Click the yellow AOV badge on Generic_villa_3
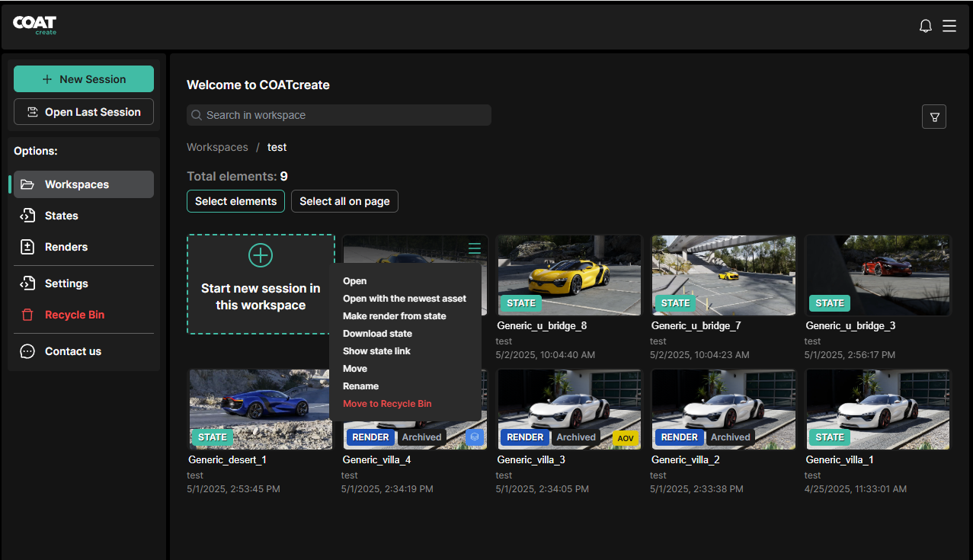Viewport: 973px width, 560px height. [x=625, y=438]
